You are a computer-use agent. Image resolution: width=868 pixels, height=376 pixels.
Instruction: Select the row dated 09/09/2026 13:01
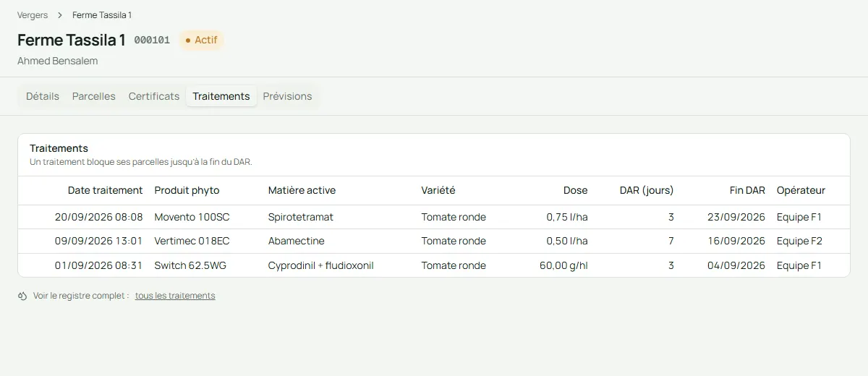click(434, 241)
